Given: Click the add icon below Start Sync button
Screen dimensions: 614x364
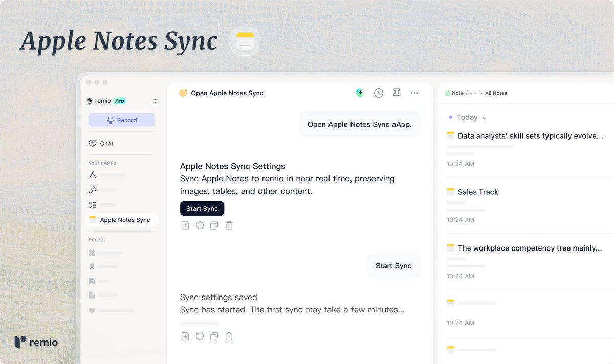Looking at the screenshot, I should point(185,225).
